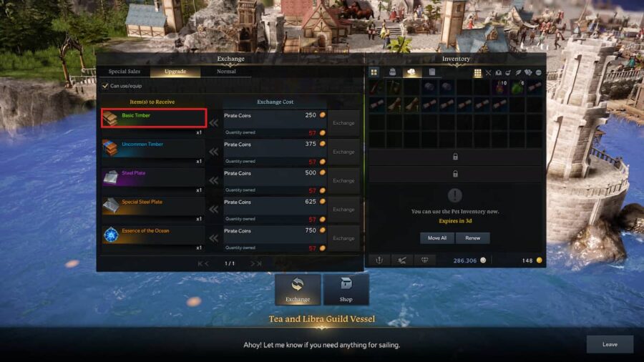Click double arrow next to Basic Timber

coord(213,123)
